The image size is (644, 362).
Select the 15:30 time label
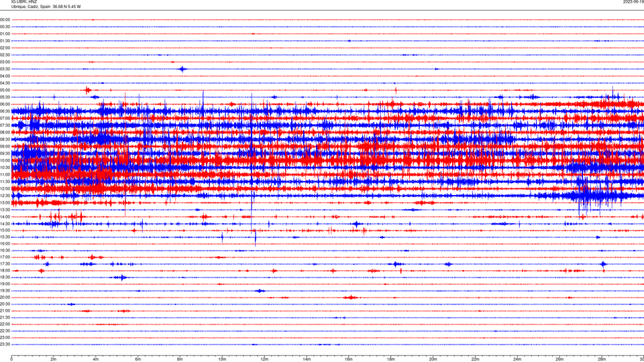click(5, 237)
